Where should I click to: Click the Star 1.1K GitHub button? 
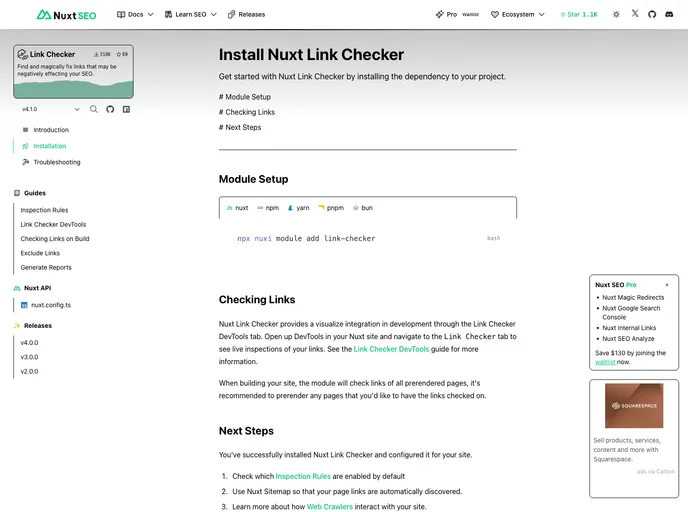(x=579, y=14)
